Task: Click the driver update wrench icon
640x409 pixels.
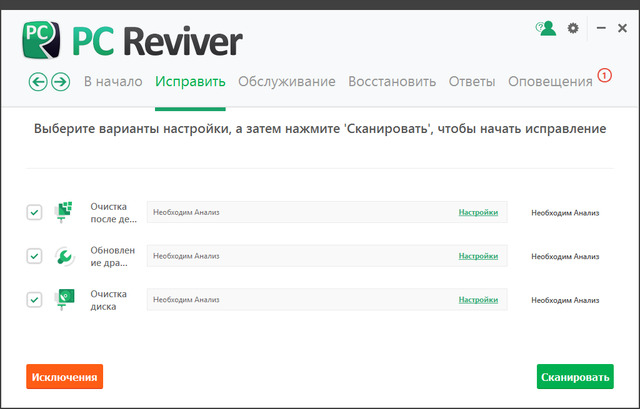Action: (63, 256)
